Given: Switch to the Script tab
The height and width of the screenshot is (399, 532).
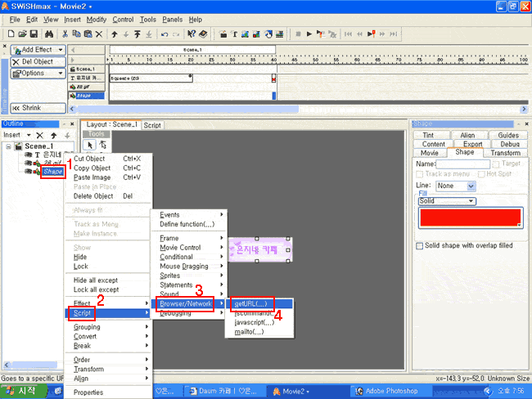Looking at the screenshot, I should click(x=152, y=125).
